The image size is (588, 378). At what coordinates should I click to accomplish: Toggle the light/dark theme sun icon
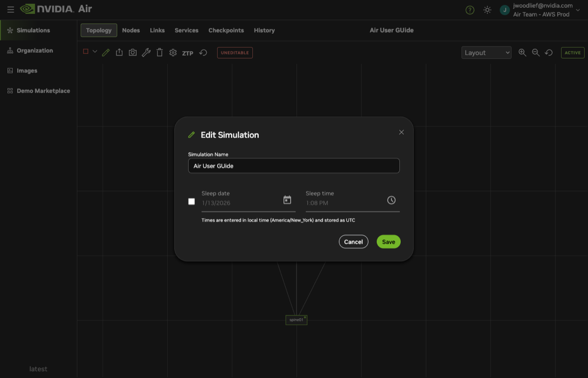pyautogui.click(x=487, y=10)
